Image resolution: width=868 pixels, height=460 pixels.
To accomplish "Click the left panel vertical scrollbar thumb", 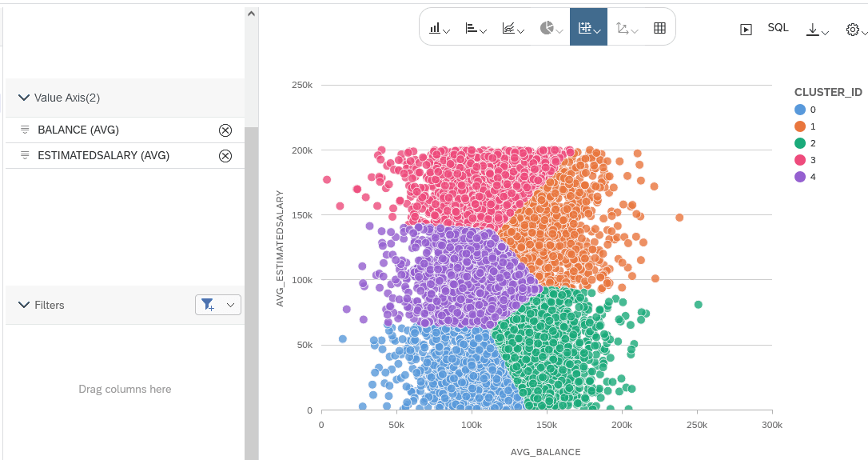I will click(251, 293).
